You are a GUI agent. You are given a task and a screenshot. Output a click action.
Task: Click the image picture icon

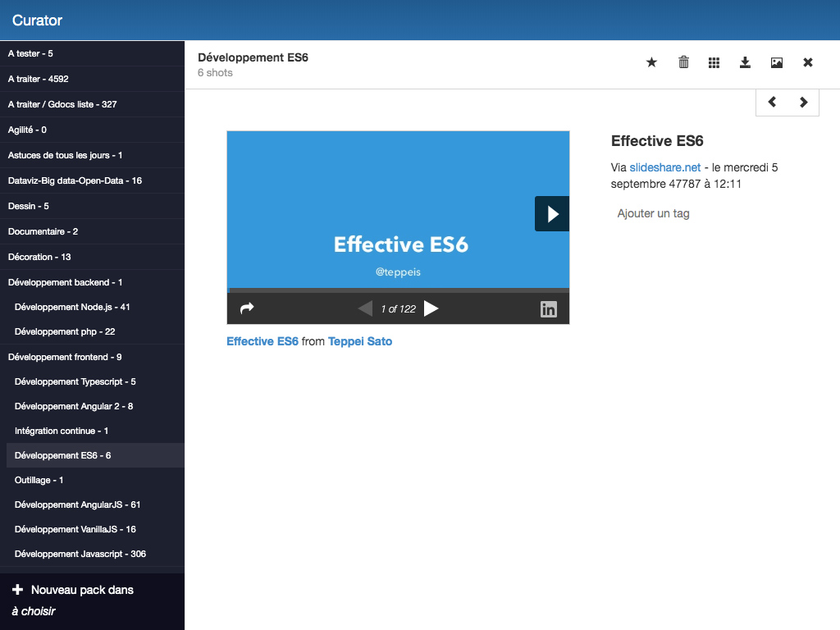[x=776, y=62]
